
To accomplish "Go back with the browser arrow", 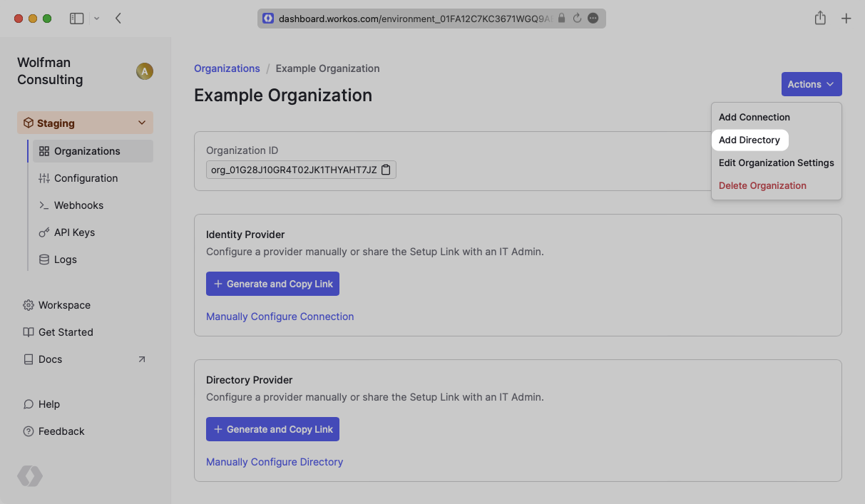I will pos(118,19).
